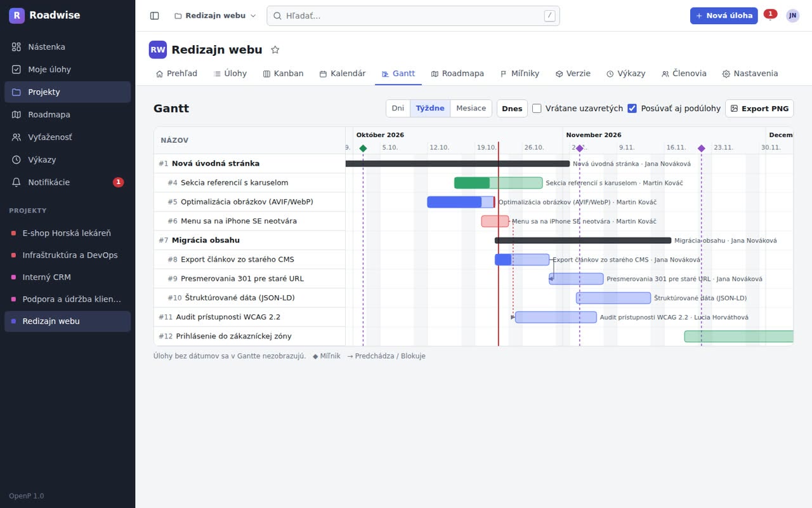The width and height of the screenshot is (812, 508).
Task: Open notifications bell in top bar
Action: click(769, 15)
